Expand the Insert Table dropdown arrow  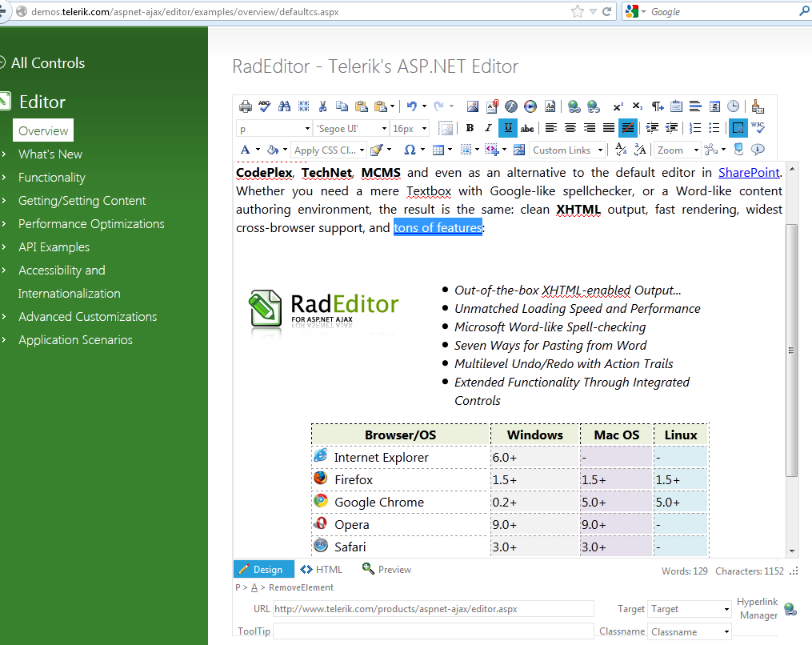point(450,150)
